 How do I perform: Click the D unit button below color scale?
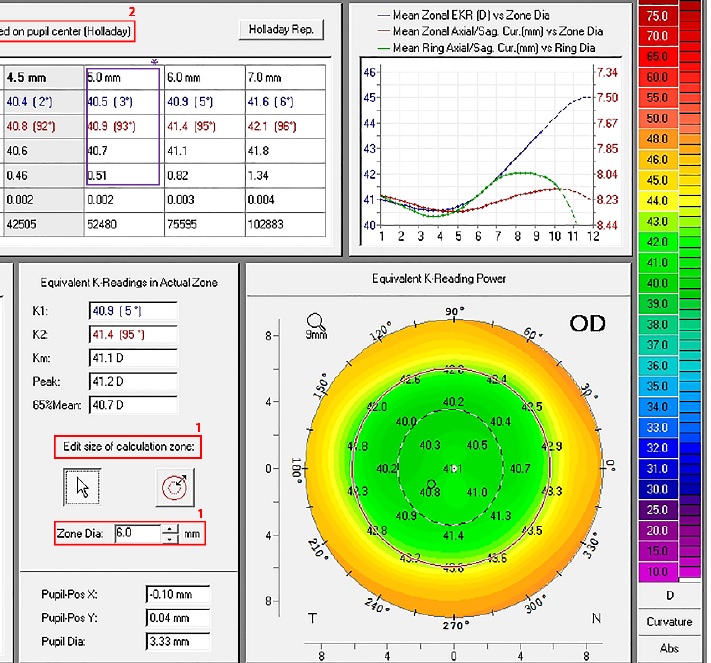pos(669,596)
